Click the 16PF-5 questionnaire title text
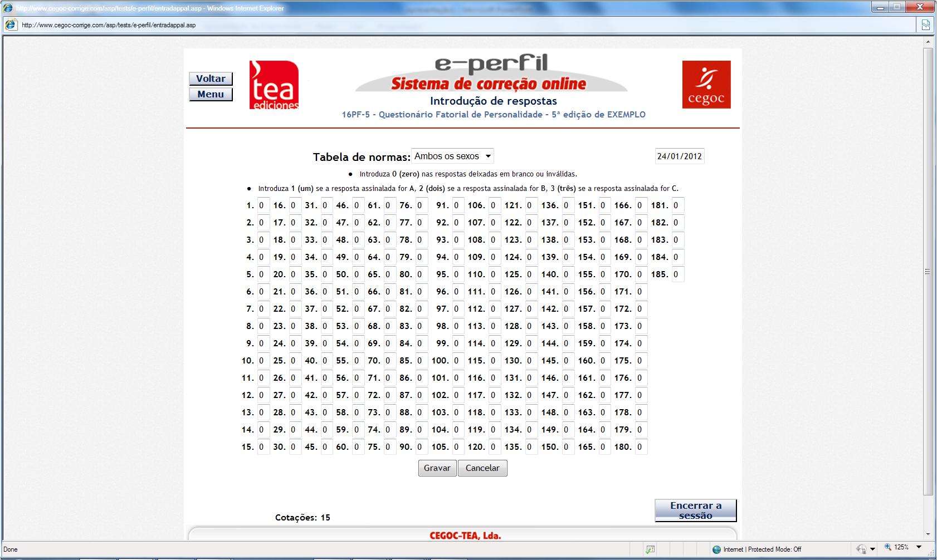 [x=494, y=114]
